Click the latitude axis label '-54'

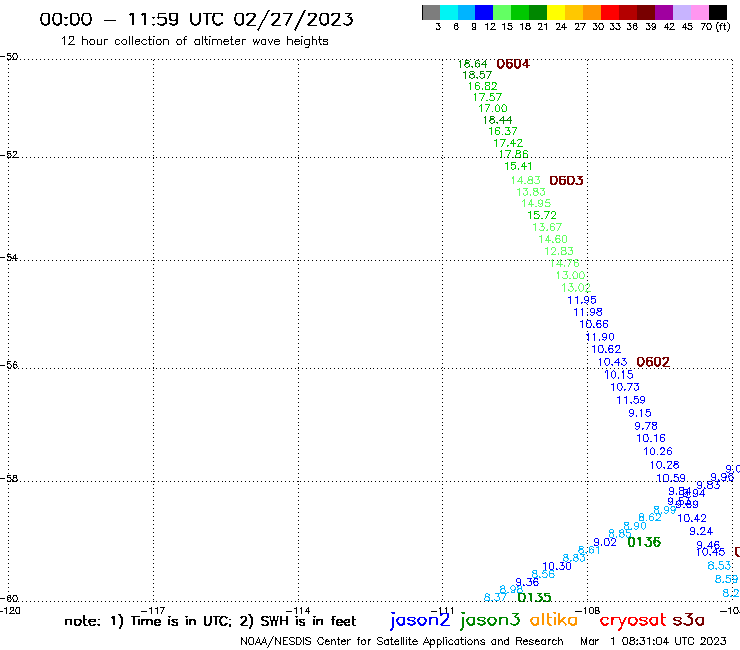point(9,257)
